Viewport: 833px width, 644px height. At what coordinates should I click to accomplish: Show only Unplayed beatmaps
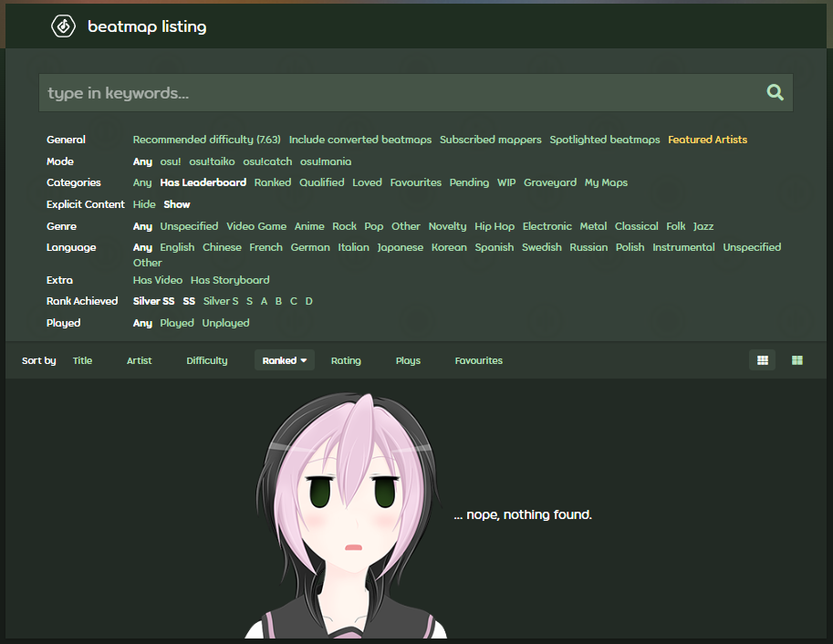coord(225,323)
